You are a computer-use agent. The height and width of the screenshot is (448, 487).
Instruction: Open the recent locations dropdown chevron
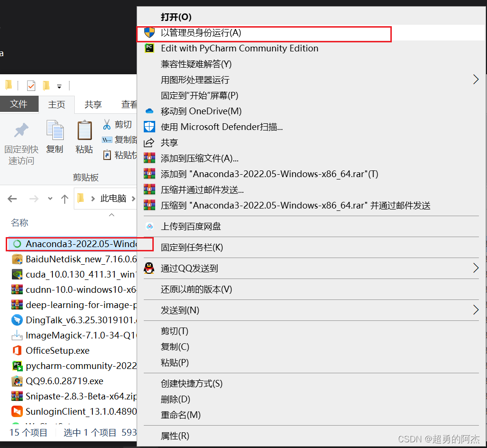pos(50,199)
